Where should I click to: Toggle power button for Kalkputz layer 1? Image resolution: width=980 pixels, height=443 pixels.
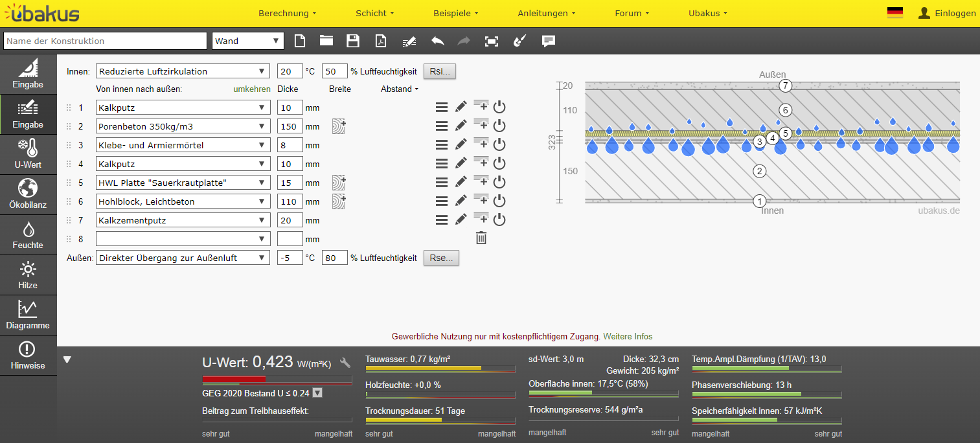click(x=499, y=108)
